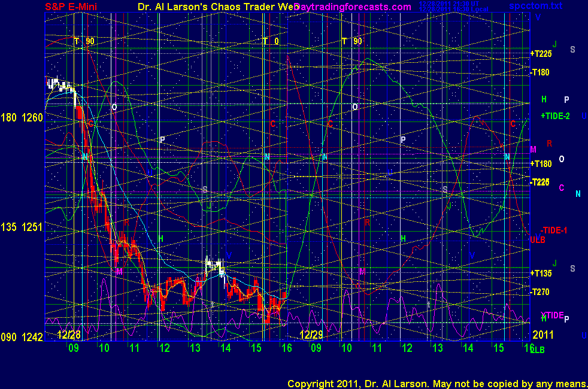Click the "+T180" level label
Image resolution: width=588 pixels, height=389 pixels.
(541, 164)
